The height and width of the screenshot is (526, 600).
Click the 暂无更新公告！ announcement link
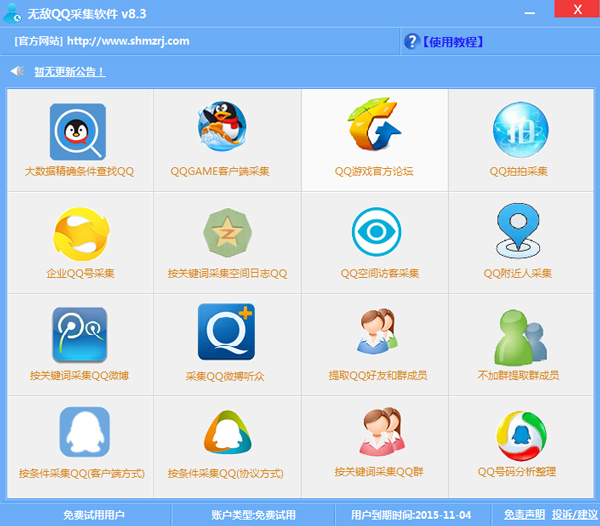[70, 72]
